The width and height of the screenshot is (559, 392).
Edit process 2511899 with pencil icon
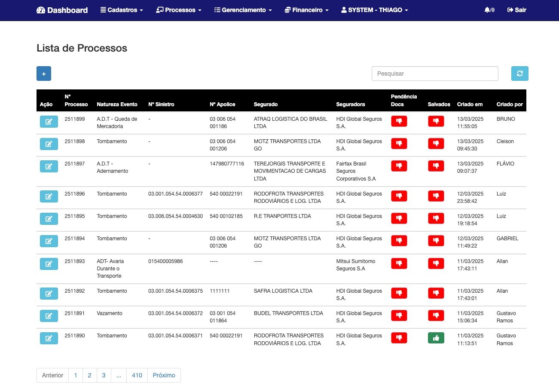pyautogui.click(x=49, y=122)
